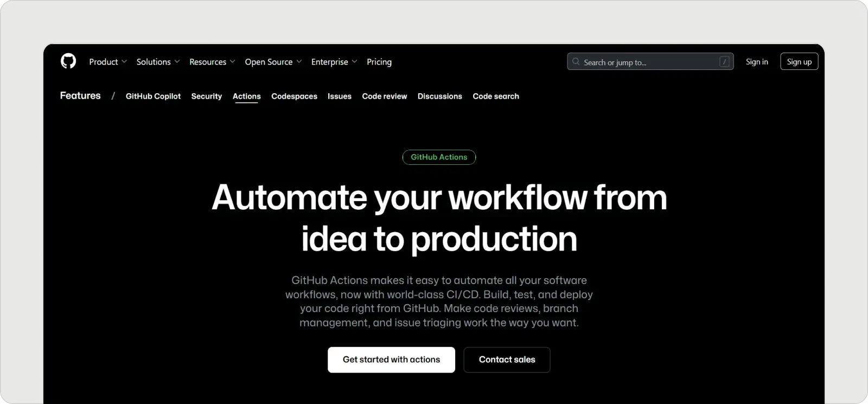The image size is (868, 404).
Task: Switch to the GitHub Copilot tab
Action: tap(153, 97)
